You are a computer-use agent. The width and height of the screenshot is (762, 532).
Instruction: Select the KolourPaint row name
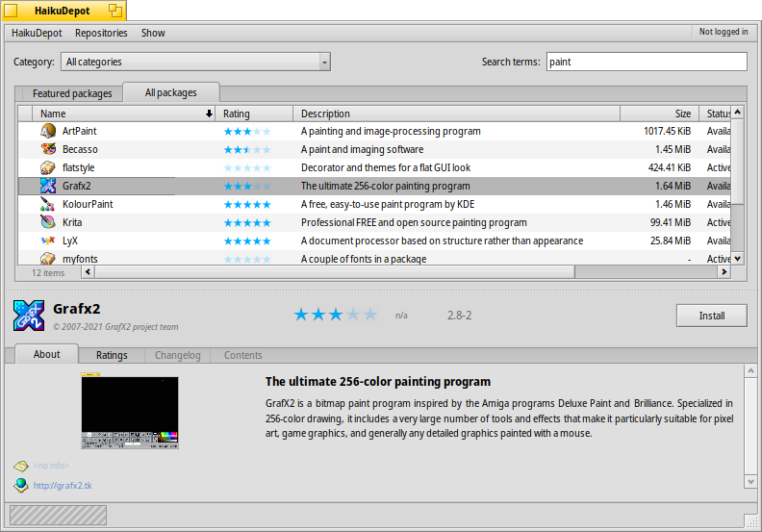88,204
